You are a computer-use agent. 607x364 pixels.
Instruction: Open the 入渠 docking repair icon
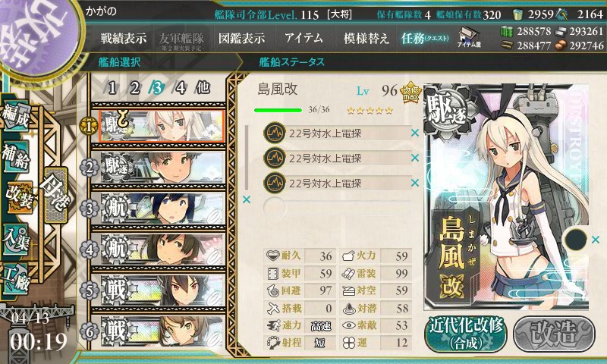coord(16,240)
